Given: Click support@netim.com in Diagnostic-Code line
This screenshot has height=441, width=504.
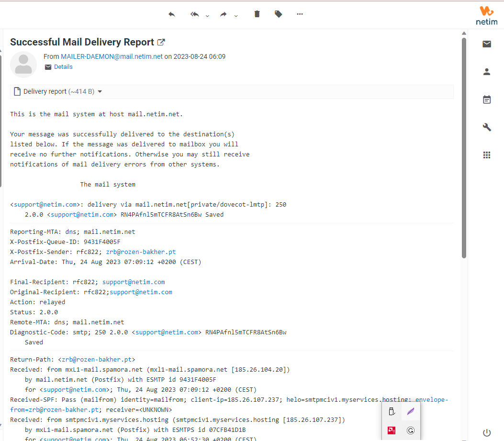Looking at the screenshot, I should click(x=167, y=332).
